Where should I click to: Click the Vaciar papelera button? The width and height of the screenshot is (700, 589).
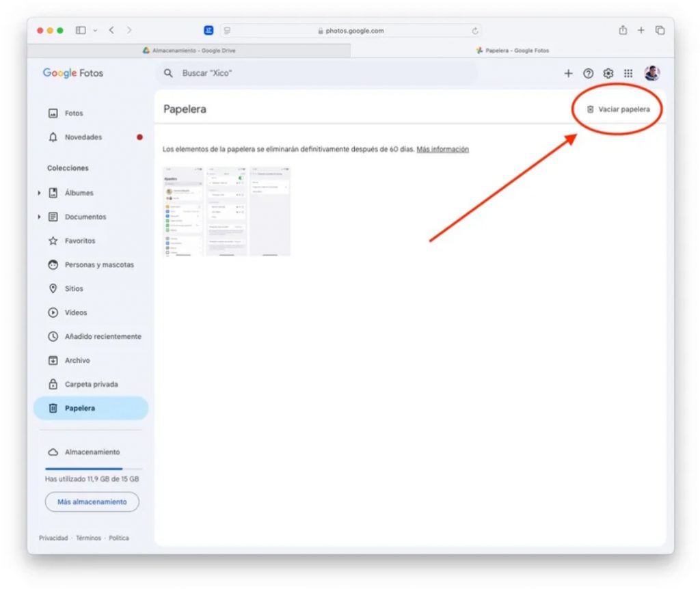click(x=617, y=108)
